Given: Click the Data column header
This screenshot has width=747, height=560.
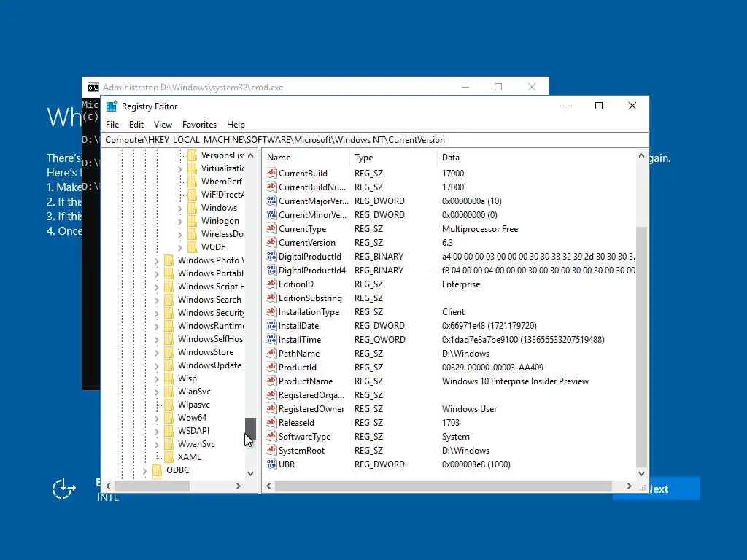Looking at the screenshot, I should point(536,157).
